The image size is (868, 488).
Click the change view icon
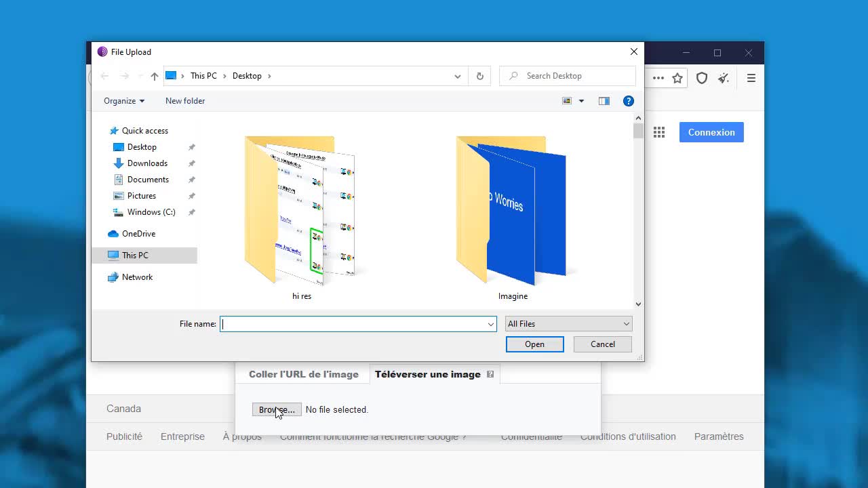(567, 101)
